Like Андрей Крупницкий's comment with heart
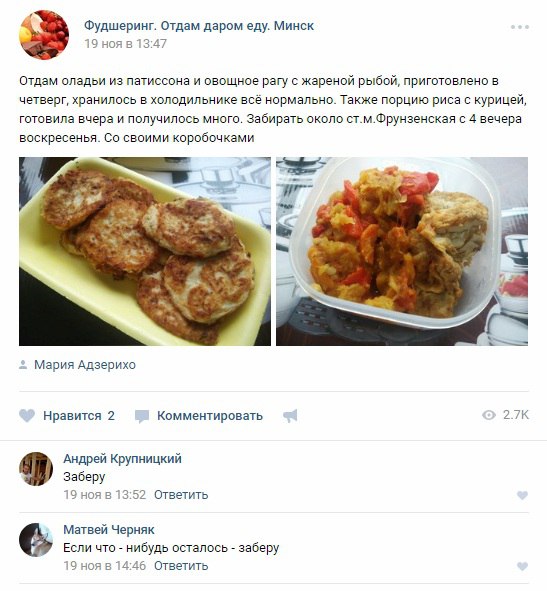The width and height of the screenshot is (547, 591). pos(522,495)
